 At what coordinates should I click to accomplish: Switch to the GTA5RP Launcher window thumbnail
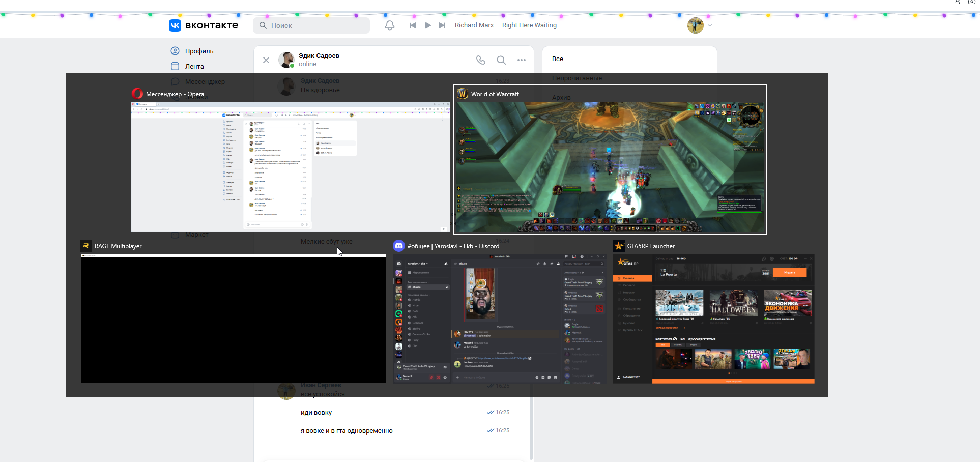click(713, 319)
